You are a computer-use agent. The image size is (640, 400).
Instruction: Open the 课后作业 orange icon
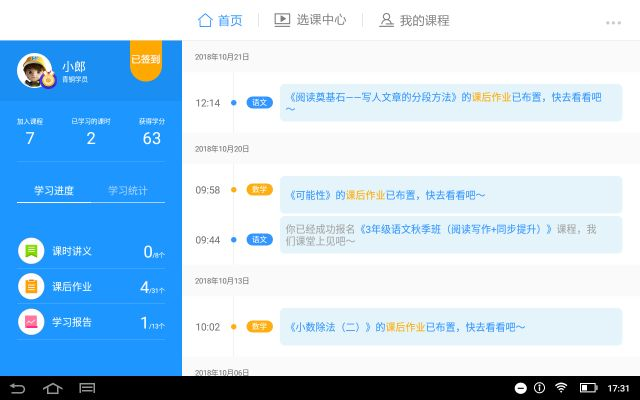pyautogui.click(x=32, y=287)
